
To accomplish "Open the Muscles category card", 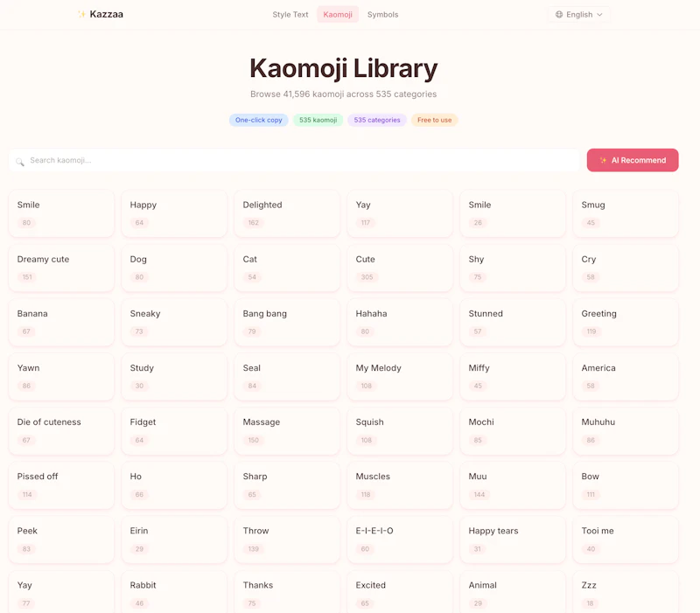I will (400, 485).
